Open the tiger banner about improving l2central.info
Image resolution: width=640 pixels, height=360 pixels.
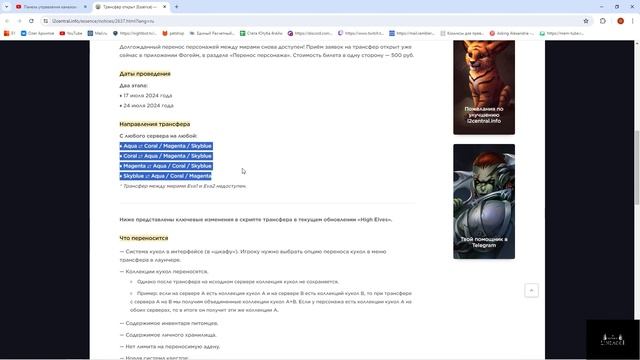click(x=484, y=87)
